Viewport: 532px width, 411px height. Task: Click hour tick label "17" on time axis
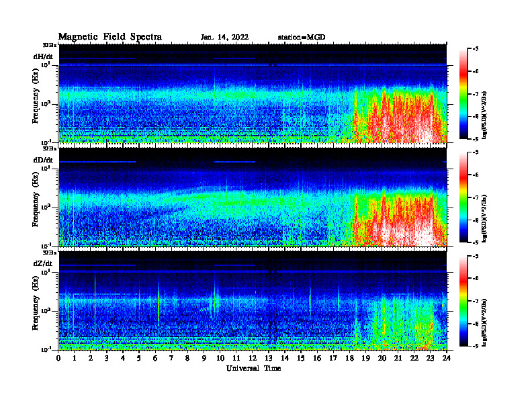(333, 359)
